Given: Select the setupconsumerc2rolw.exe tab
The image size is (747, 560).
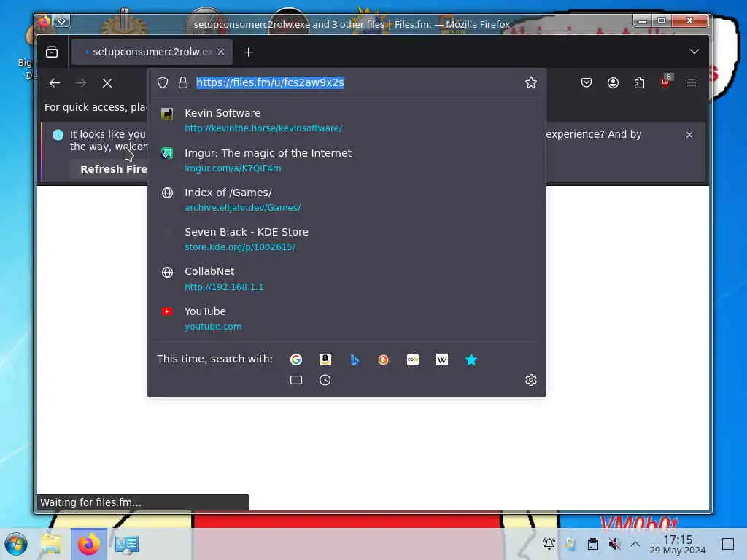Looking at the screenshot, I should pyautogui.click(x=152, y=52).
